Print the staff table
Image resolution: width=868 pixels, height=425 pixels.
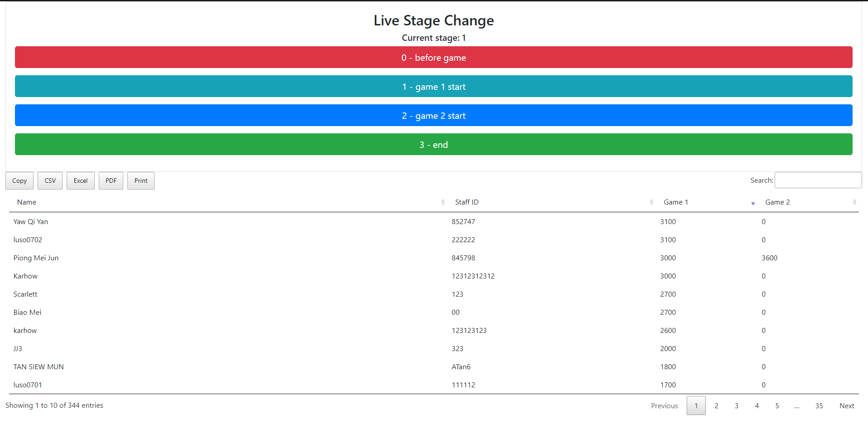coord(141,181)
